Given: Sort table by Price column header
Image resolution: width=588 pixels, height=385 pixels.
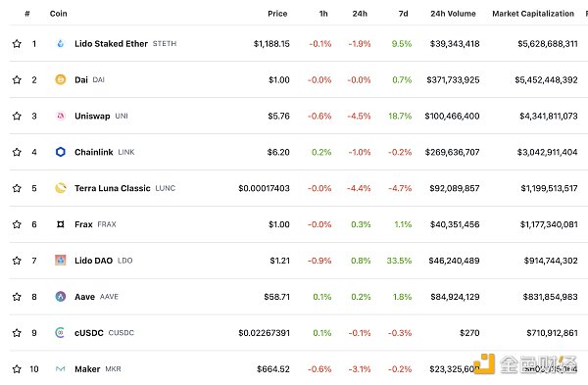Looking at the screenshot, I should pos(277,14).
